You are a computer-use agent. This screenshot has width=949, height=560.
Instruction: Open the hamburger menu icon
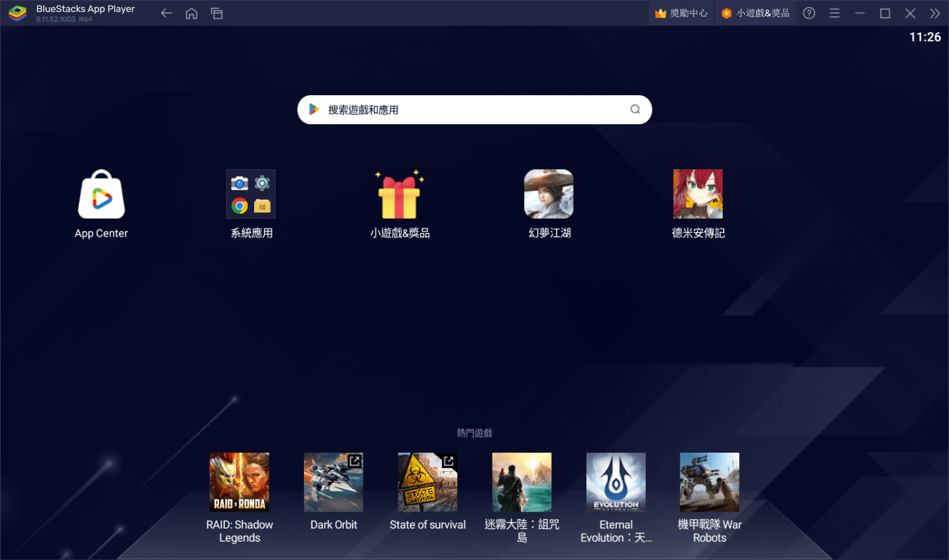click(834, 13)
